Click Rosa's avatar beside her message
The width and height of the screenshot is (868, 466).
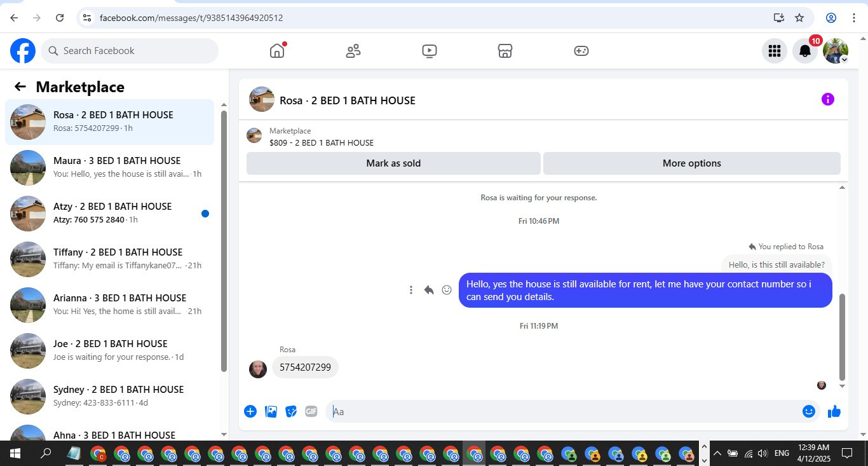coord(258,369)
